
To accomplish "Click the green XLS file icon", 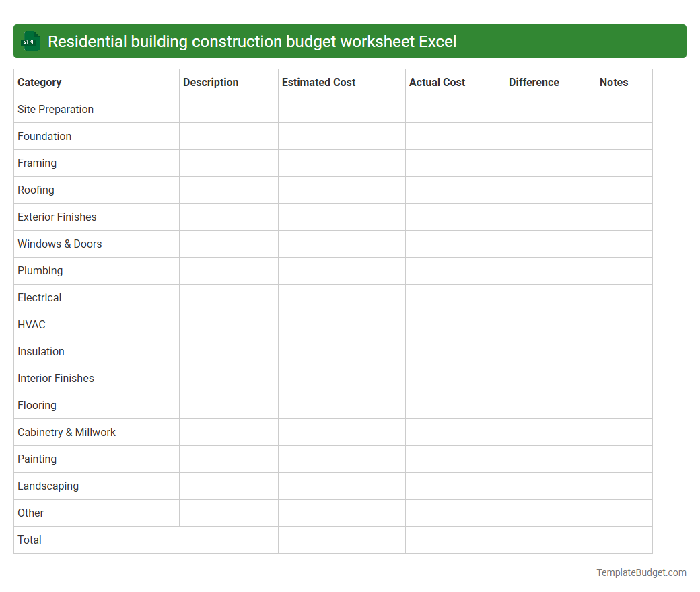I will tap(30, 41).
